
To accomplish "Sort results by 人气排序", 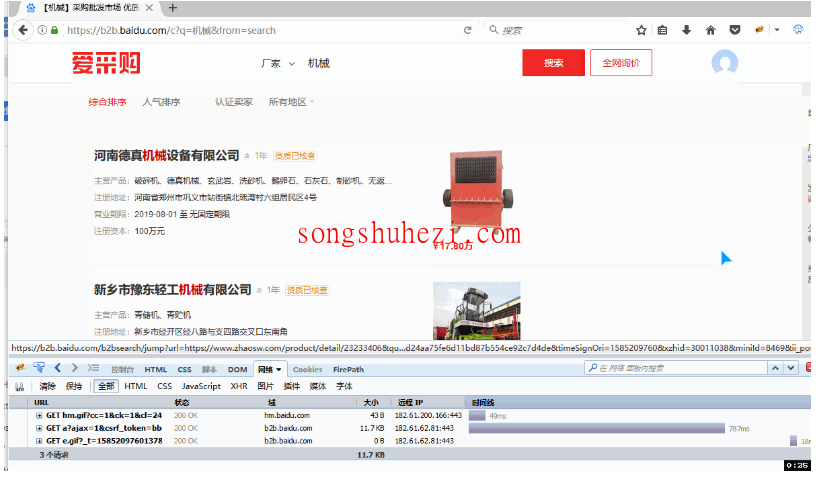I will (x=161, y=102).
